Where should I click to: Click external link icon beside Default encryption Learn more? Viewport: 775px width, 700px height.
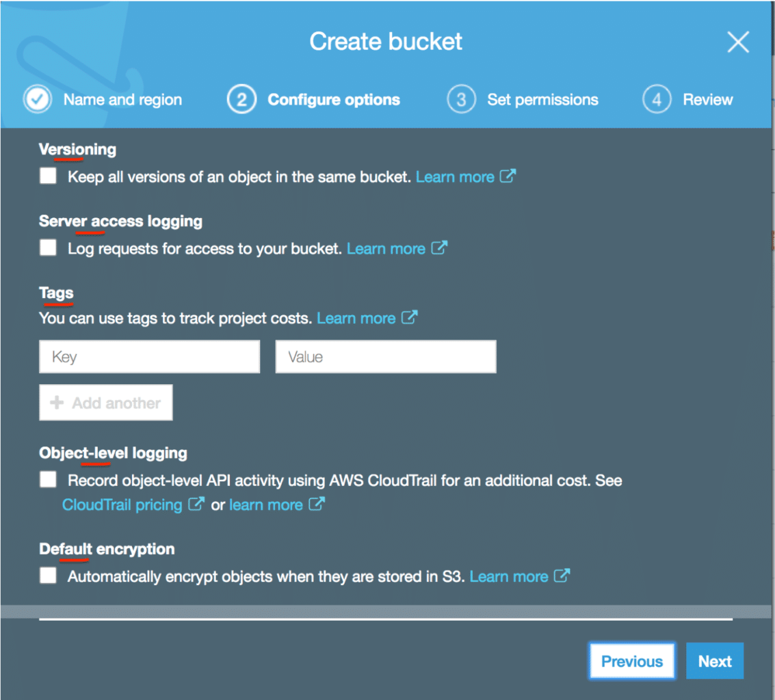click(562, 576)
